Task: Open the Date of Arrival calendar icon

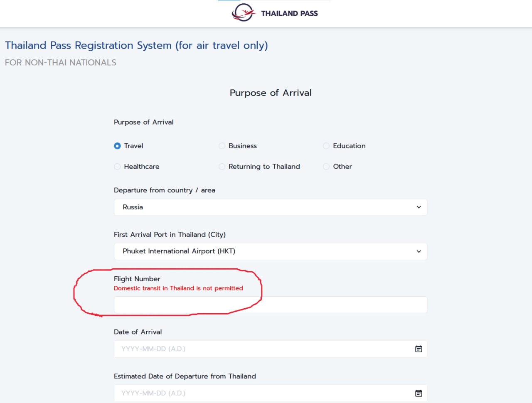Action: tap(419, 349)
